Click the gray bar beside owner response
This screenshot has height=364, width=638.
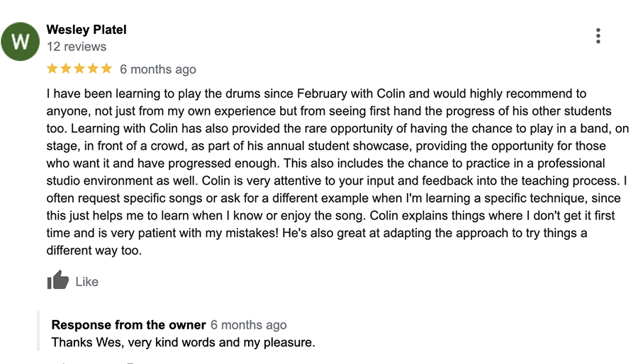coord(38,331)
